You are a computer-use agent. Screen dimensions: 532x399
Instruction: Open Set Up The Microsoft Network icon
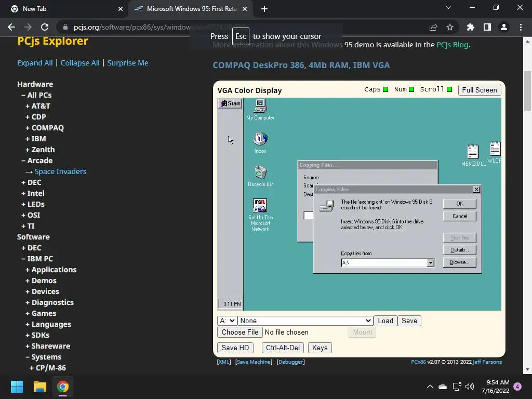pos(260,215)
